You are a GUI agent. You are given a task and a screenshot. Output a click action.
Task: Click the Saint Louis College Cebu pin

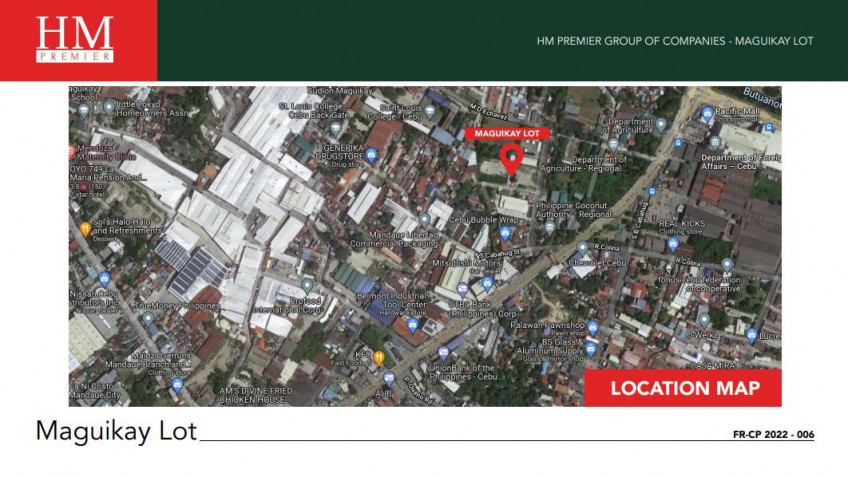pyautogui.click(x=430, y=112)
